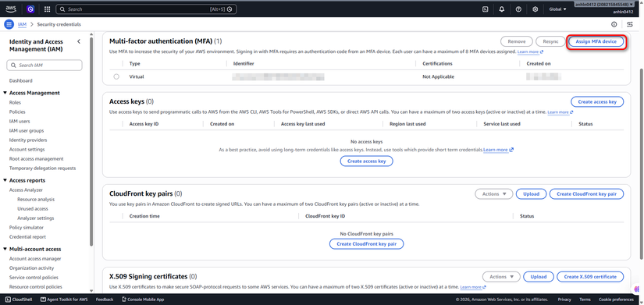Viewport: 644px width, 305px height.
Task: Select the Virtual MFA device radio button
Action: [116, 76]
